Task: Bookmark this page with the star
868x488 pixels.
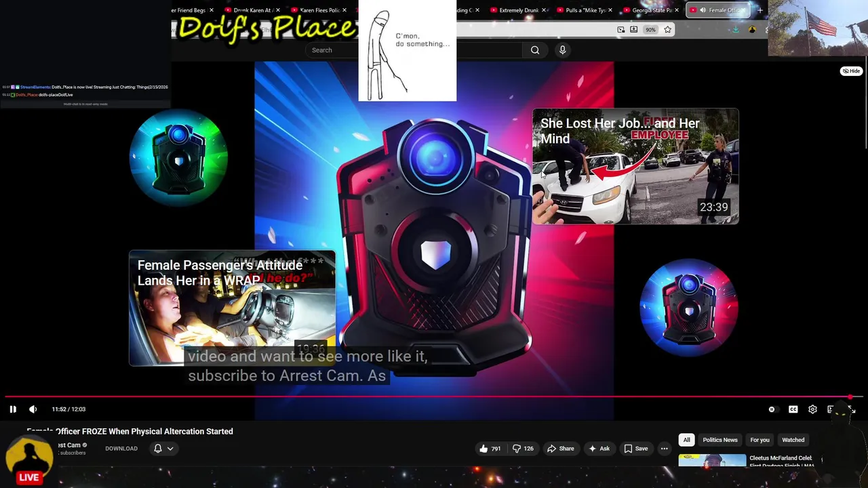Action: (668, 30)
